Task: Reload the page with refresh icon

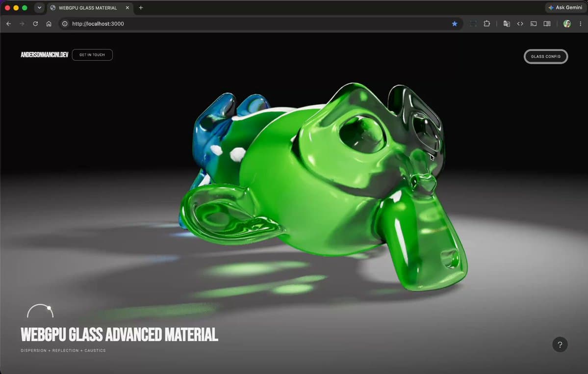Action: 35,24
